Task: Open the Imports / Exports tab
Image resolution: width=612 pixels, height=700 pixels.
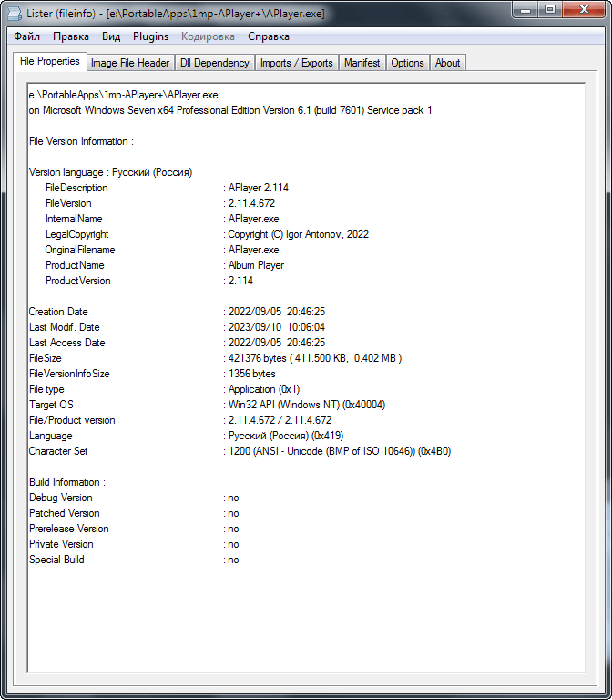Action: [x=297, y=63]
